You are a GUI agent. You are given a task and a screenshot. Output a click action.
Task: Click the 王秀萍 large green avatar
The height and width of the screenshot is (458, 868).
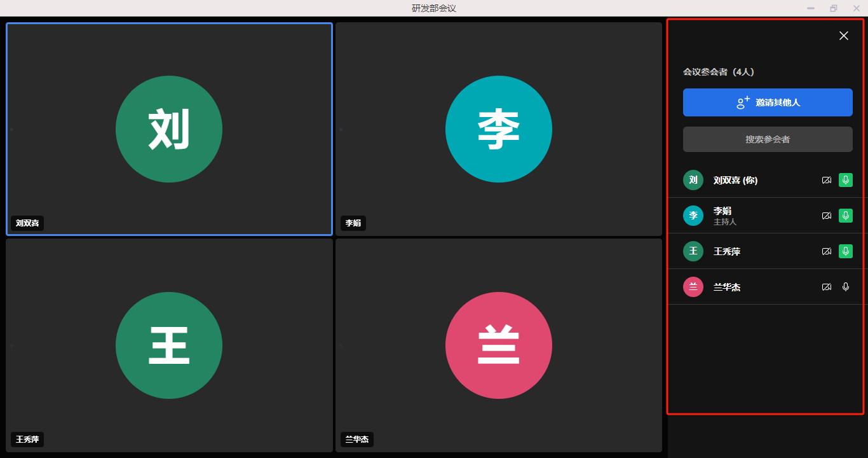(169, 345)
